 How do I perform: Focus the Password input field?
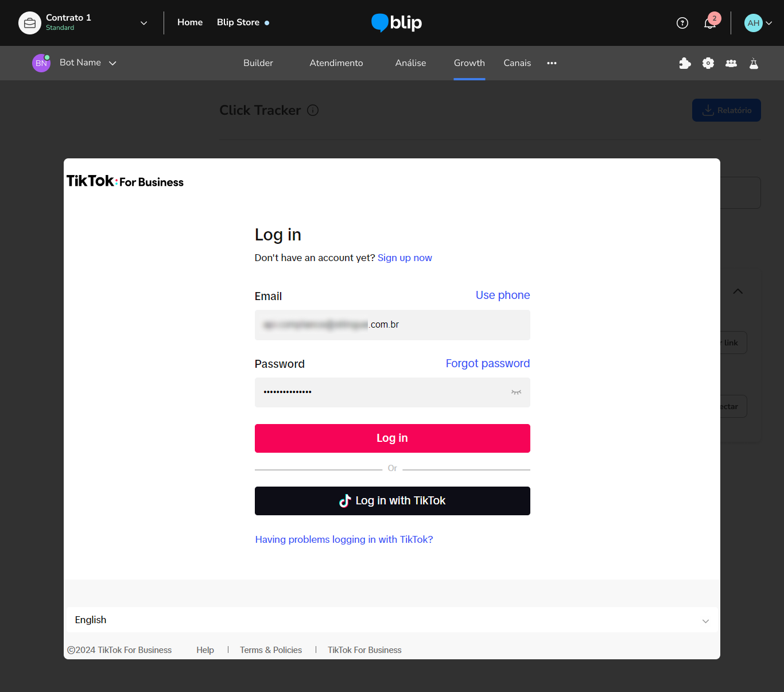(x=393, y=392)
